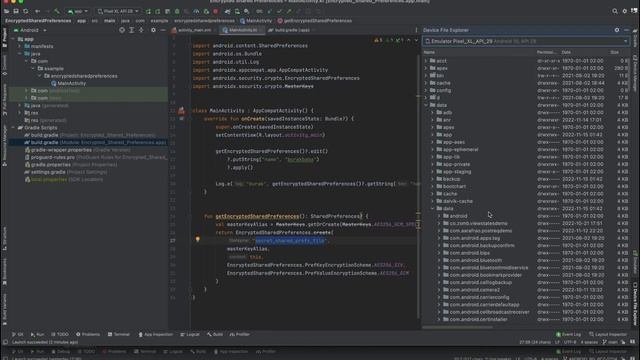Open the Run tool window

pyautogui.click(x=38, y=334)
